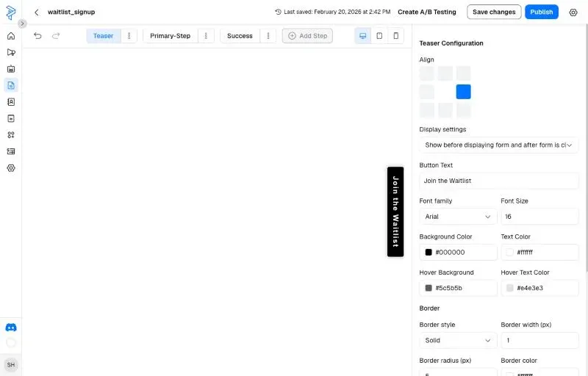Viewport: 588px width, 376px height.
Task: Set teaser alignment to bottom-center
Action: click(445, 110)
